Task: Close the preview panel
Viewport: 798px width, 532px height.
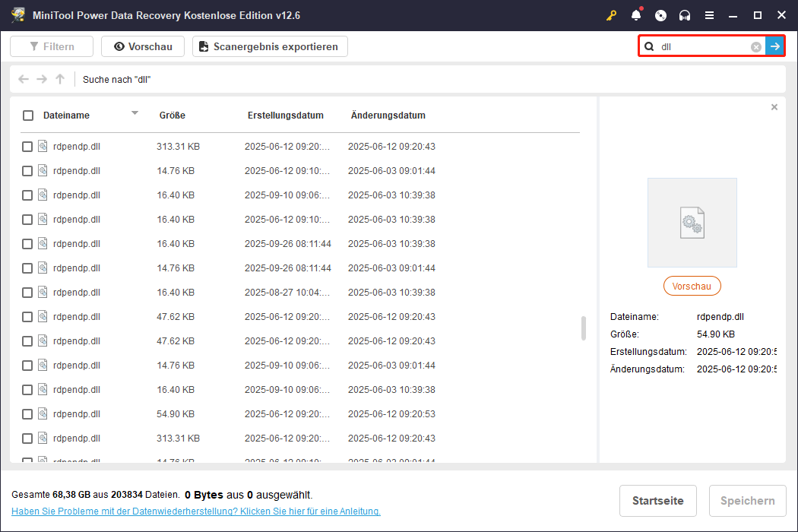Action: tap(774, 107)
